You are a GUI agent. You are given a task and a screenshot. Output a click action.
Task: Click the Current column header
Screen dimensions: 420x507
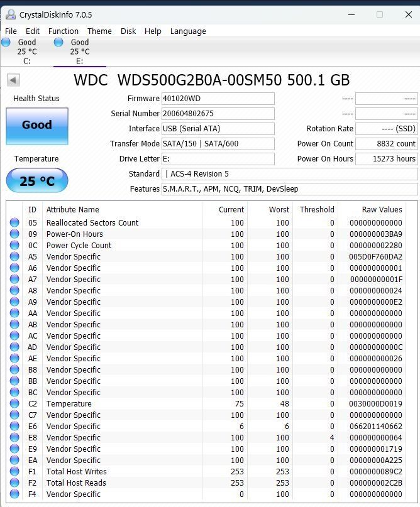click(x=225, y=210)
